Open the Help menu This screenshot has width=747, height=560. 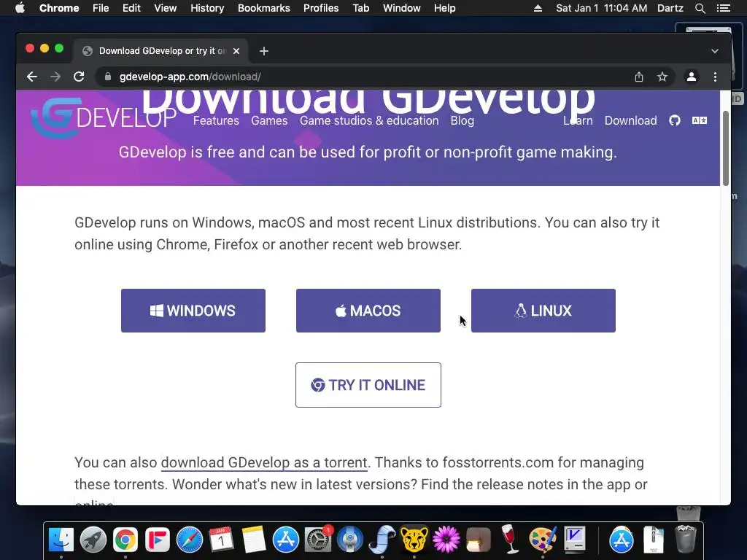[x=444, y=8]
